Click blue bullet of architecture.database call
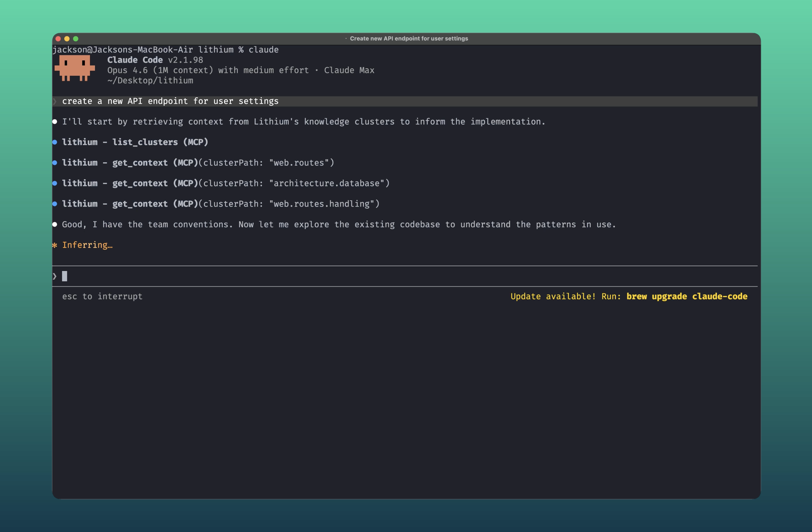The height and width of the screenshot is (532, 812). 55,183
